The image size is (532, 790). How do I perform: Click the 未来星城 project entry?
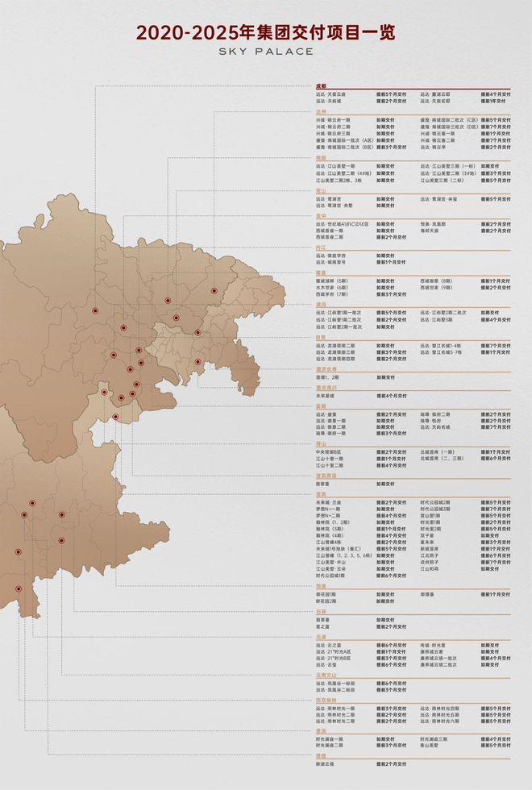point(326,396)
